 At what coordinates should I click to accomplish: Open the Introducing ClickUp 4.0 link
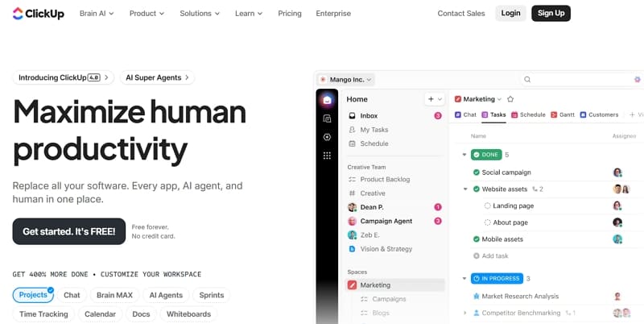(64, 77)
